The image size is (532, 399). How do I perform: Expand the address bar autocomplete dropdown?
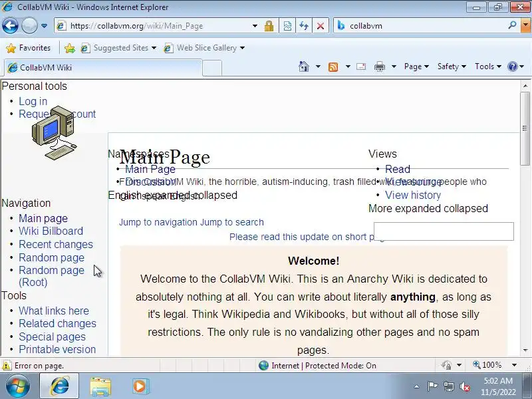tap(255, 26)
